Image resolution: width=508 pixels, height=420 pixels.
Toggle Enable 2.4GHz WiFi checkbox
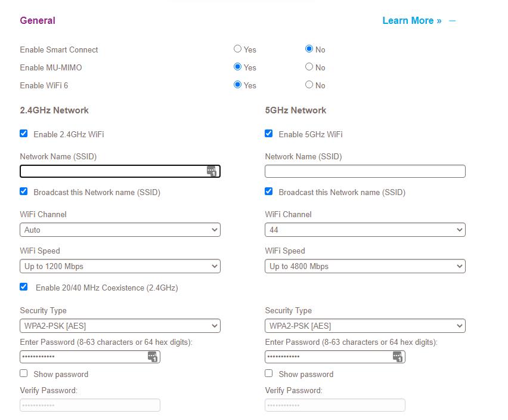click(24, 134)
